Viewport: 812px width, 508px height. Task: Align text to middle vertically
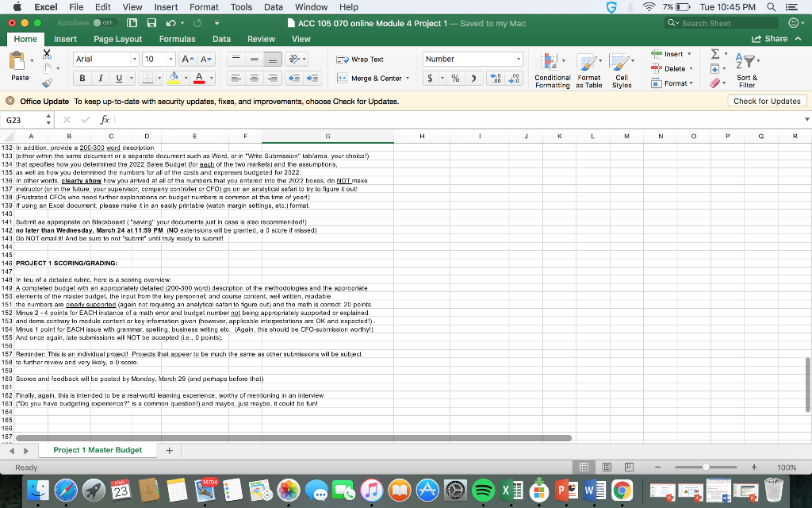pos(255,59)
